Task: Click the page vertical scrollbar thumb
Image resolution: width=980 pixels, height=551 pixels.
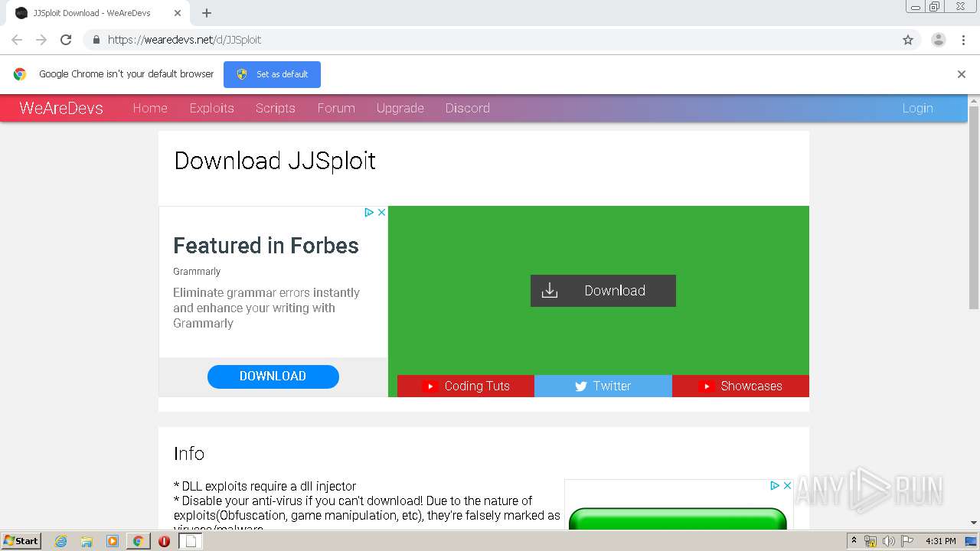Action: coord(974,207)
